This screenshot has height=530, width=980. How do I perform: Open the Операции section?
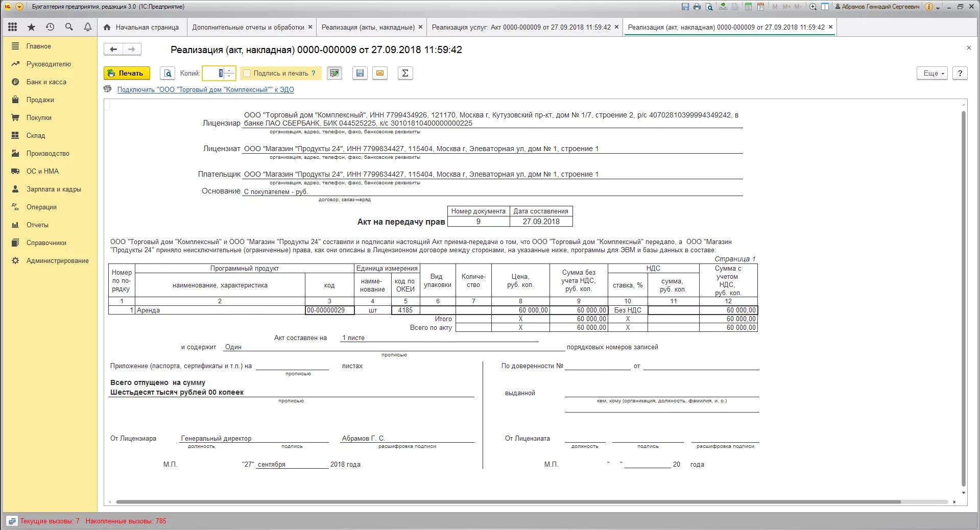(50, 207)
